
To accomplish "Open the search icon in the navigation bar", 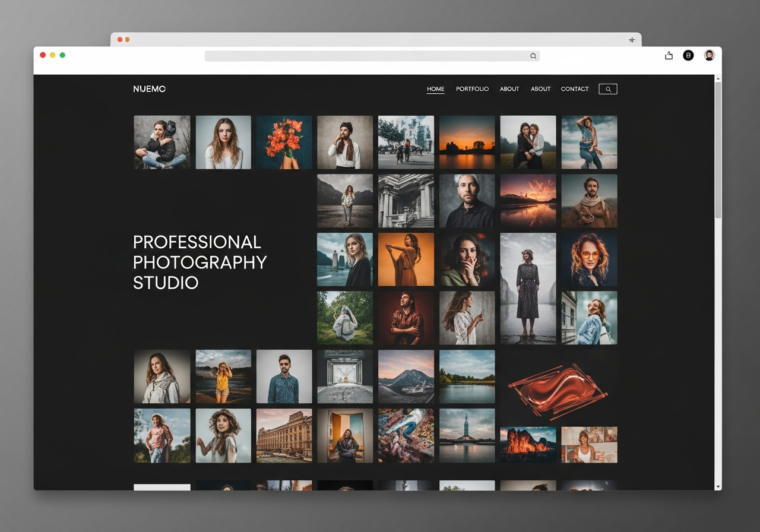I will point(607,88).
